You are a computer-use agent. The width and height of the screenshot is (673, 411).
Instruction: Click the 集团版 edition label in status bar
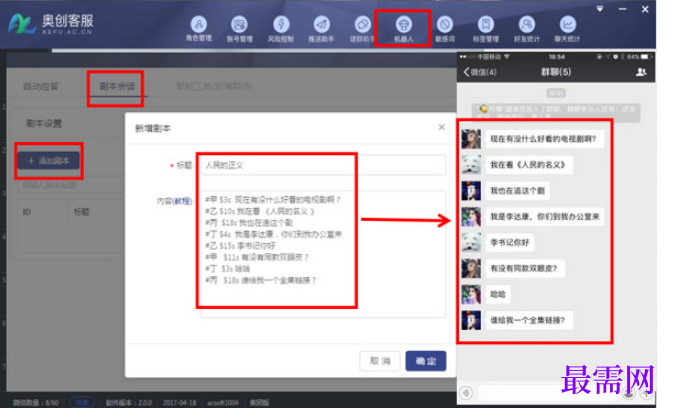pyautogui.click(x=260, y=402)
